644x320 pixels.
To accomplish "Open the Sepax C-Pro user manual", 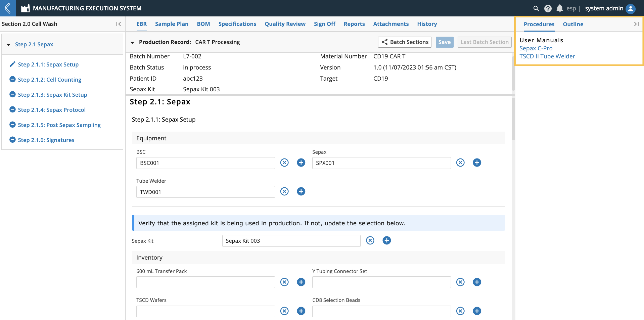I will tap(536, 48).
